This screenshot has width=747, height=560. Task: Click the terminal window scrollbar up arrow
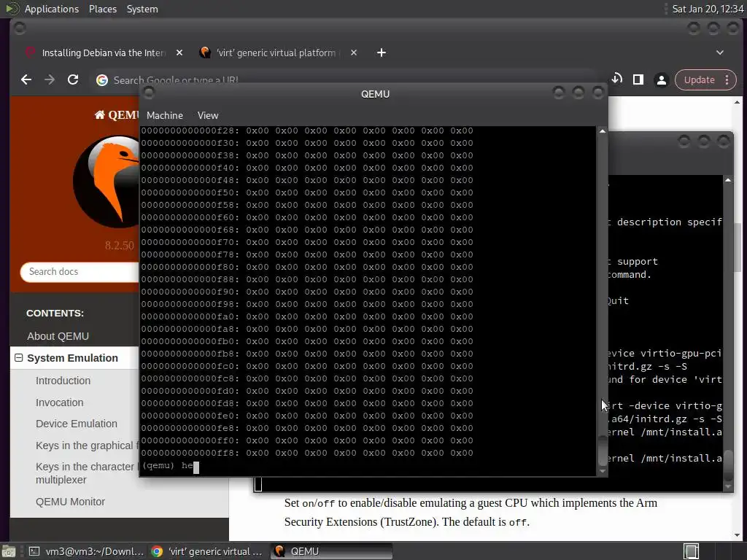(728, 180)
